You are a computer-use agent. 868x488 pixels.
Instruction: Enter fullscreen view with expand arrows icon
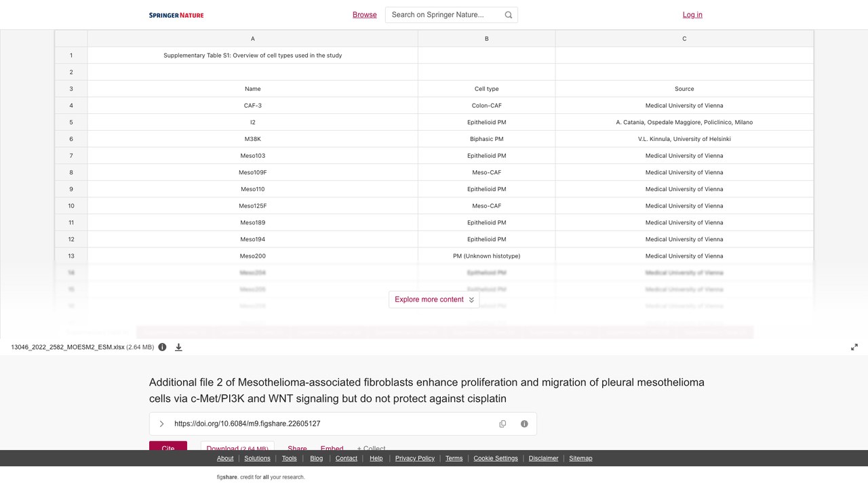click(854, 347)
